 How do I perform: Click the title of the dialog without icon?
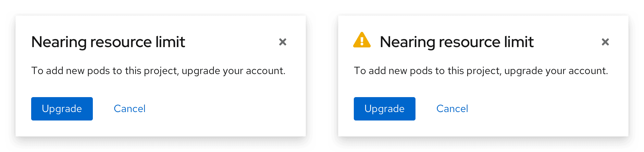(x=108, y=42)
